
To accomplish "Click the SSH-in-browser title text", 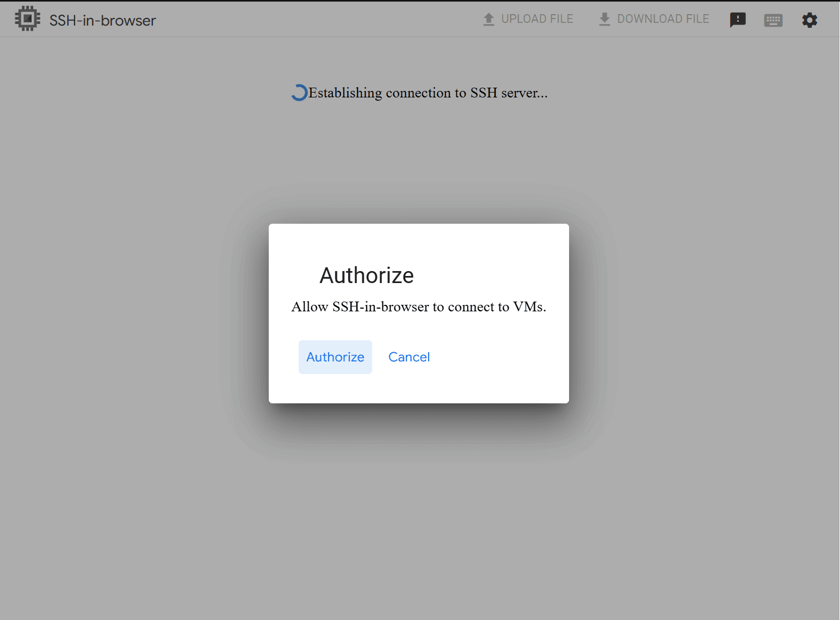I will (x=102, y=21).
